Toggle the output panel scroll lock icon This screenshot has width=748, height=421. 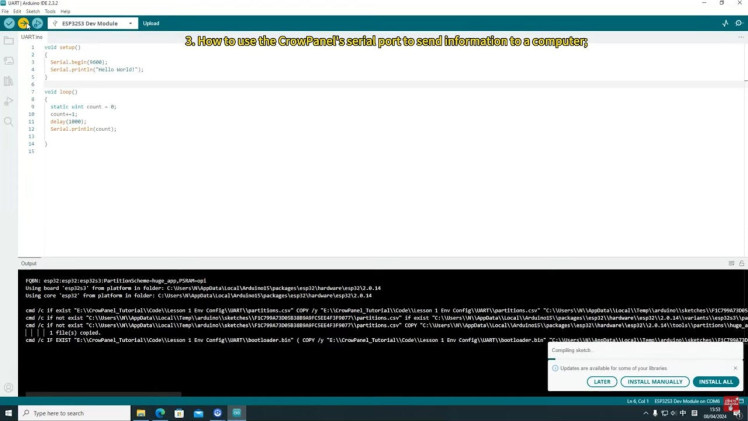(x=741, y=263)
